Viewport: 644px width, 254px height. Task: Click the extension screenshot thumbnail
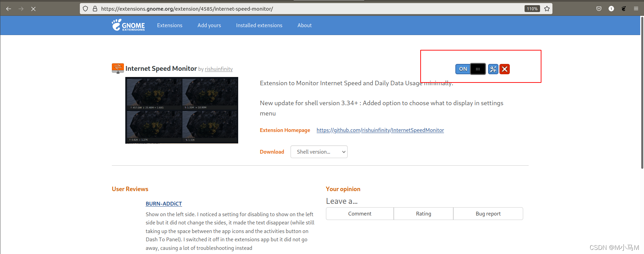[182, 110]
